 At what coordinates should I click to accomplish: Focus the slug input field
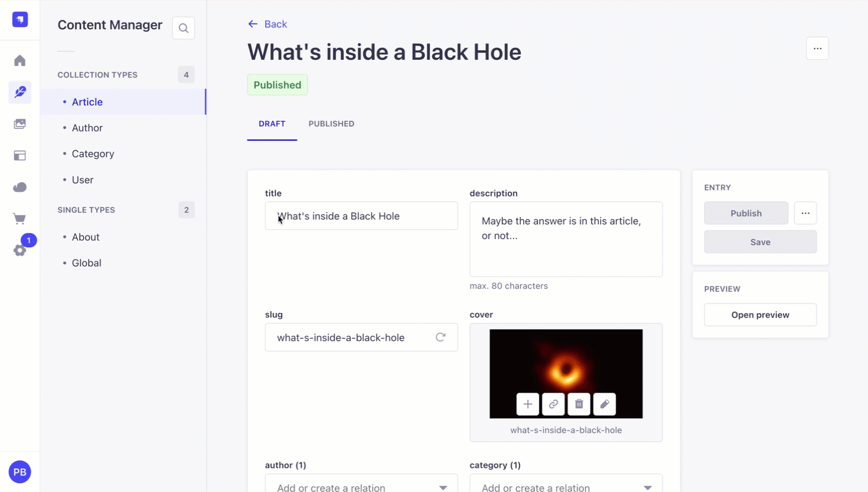click(362, 337)
